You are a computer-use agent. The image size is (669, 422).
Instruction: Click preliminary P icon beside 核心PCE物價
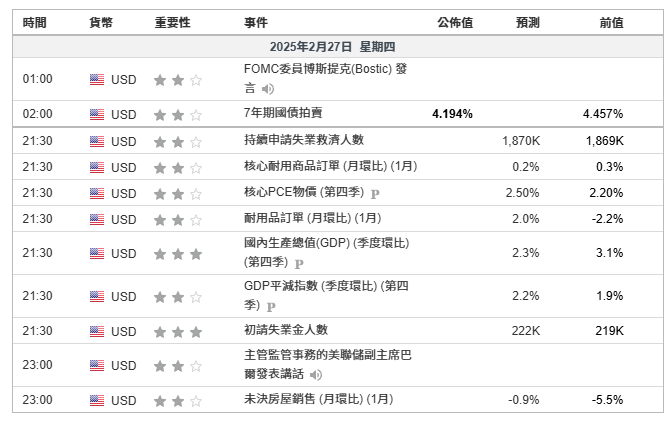[375, 193]
